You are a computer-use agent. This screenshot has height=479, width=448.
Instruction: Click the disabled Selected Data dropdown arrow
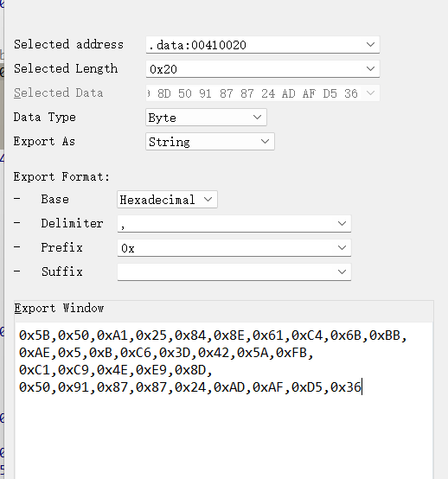tap(370, 93)
